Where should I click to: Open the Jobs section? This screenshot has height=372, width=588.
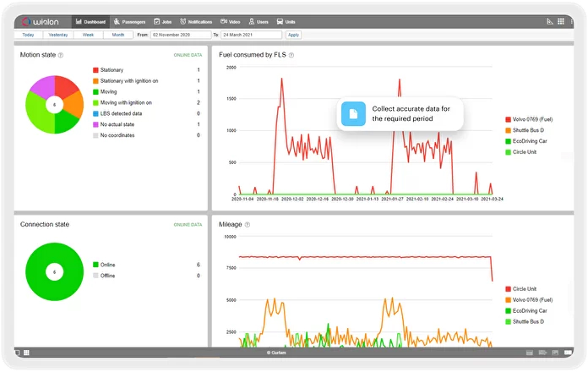tap(165, 20)
